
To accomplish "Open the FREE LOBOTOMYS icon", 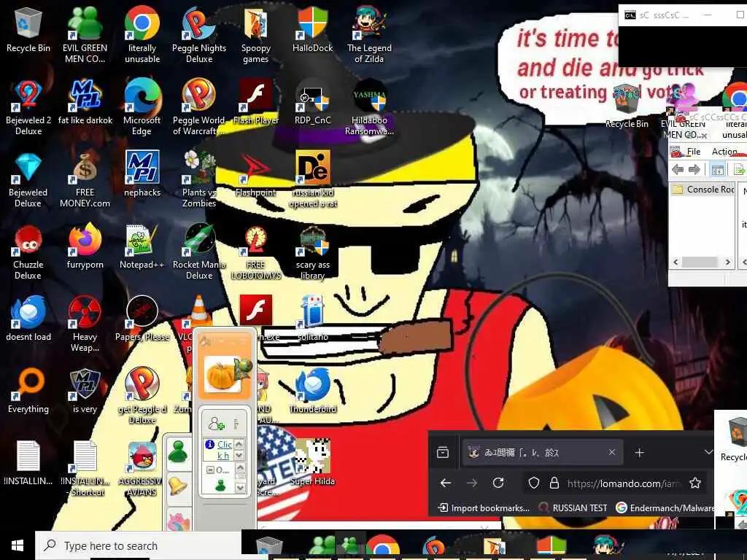I will [x=256, y=252].
